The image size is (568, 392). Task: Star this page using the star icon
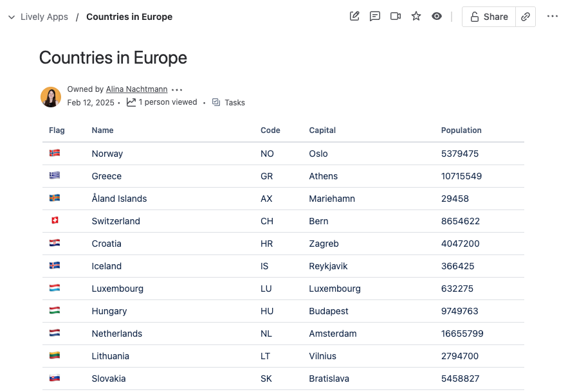[416, 16]
